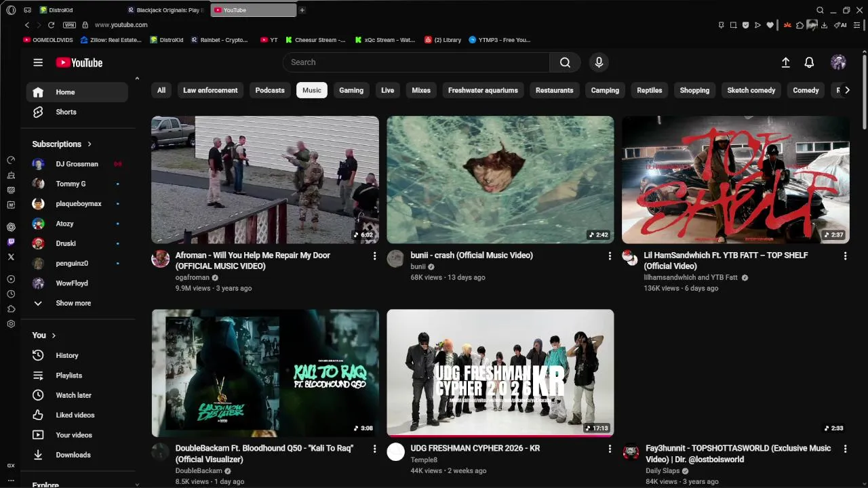Open the extensions cube icon in toolbar
The height and width of the screenshot is (488, 868).
pos(800,25)
